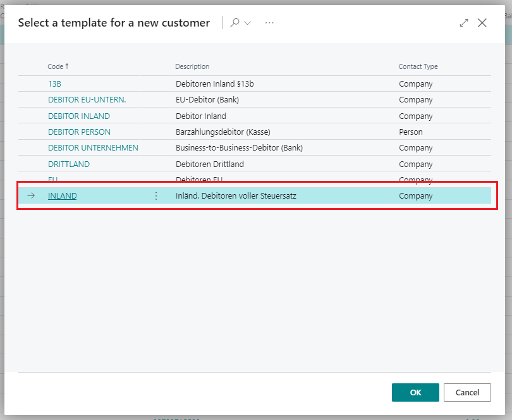Open row actions menu for INLAND

156,196
